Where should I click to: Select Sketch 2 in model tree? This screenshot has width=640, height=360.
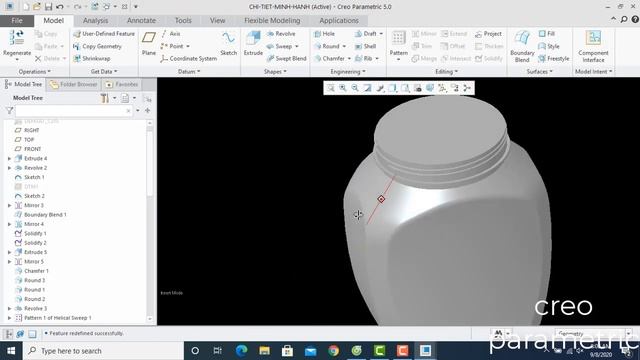pos(29,196)
